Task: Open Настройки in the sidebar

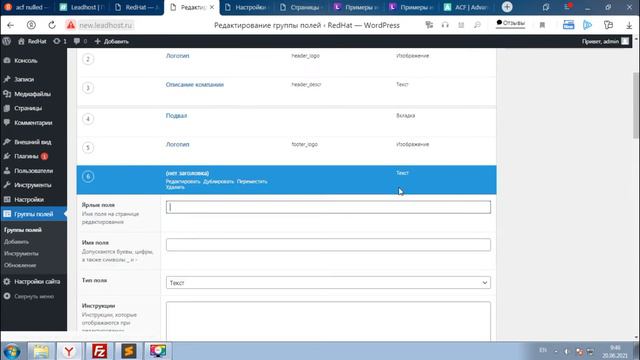Action: point(29,200)
